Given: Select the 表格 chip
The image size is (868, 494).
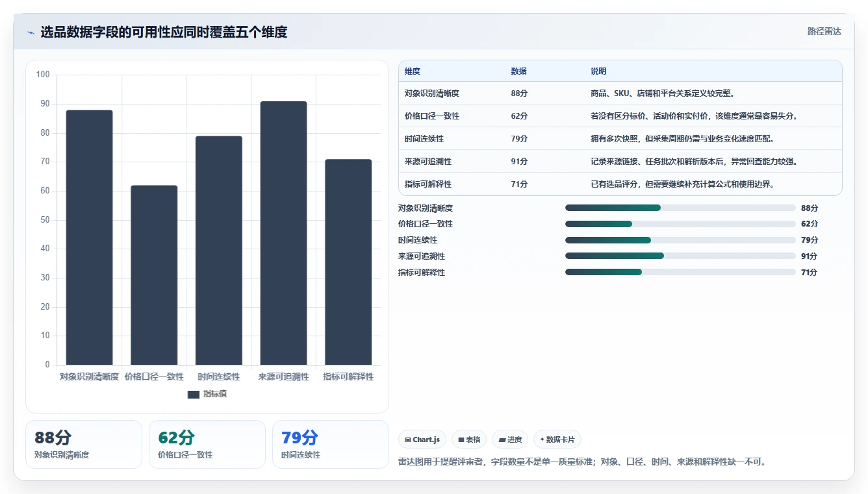Looking at the screenshot, I should [x=469, y=439].
